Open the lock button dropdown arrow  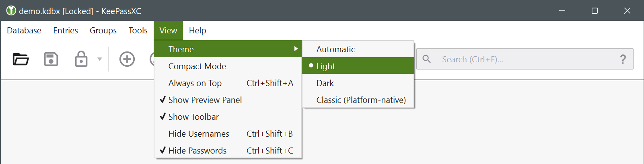100,59
